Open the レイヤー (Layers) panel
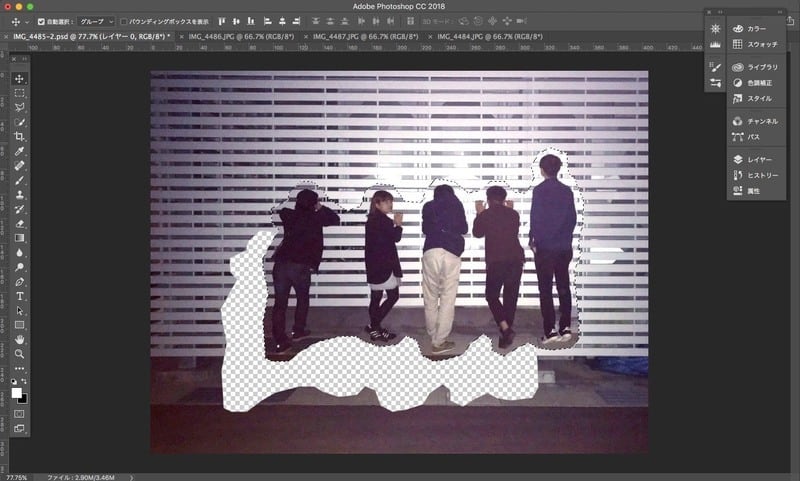The height and width of the screenshot is (481, 800). point(758,159)
